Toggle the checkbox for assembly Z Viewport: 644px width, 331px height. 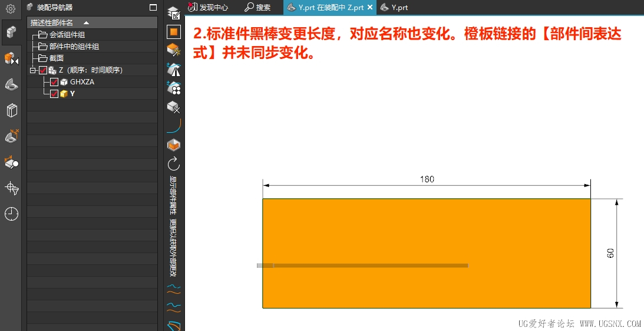click(x=42, y=70)
